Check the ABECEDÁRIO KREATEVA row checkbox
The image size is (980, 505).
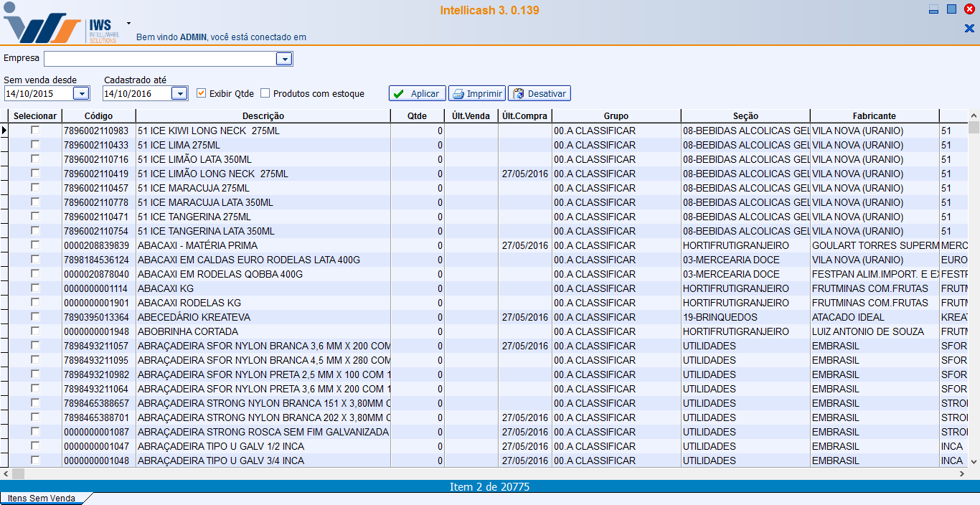(x=34, y=317)
